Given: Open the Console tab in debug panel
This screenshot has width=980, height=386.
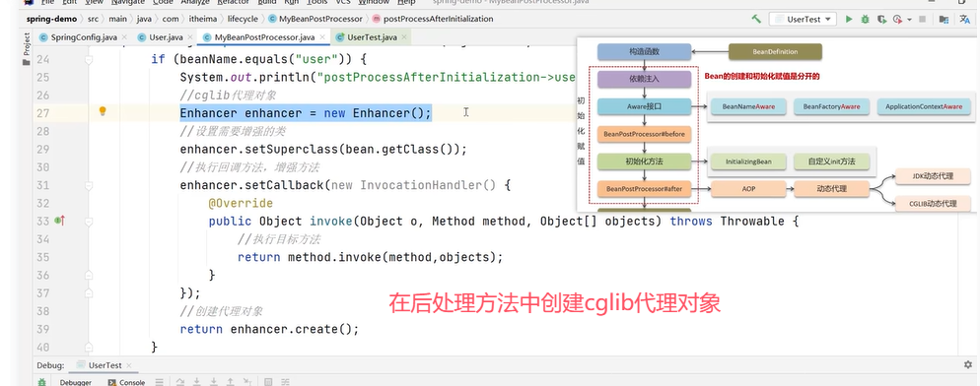Looking at the screenshot, I should point(127,382).
